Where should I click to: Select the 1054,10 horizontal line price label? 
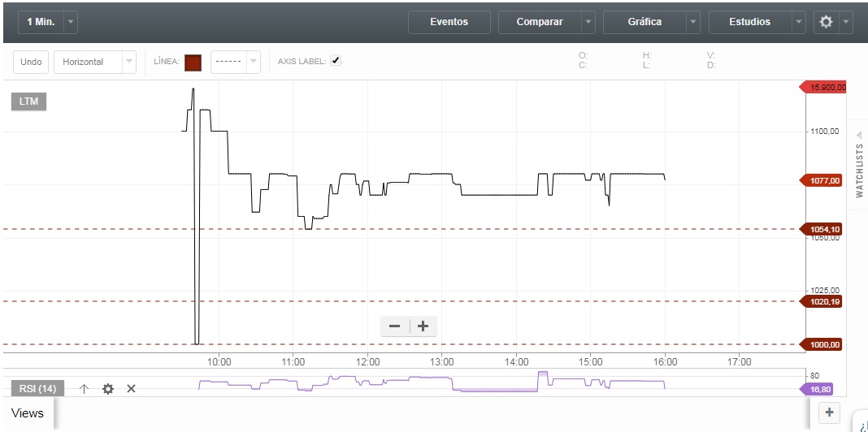825,229
